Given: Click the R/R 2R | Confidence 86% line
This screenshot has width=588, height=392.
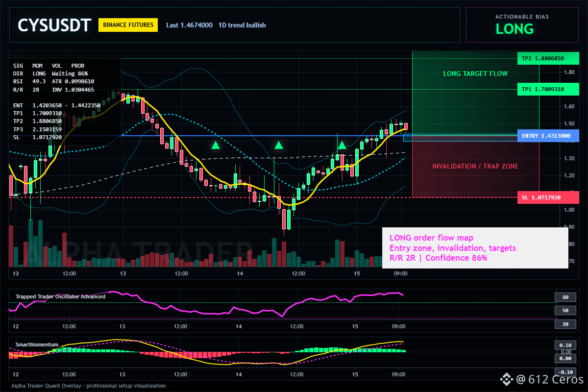Looking at the screenshot, I should pyautogui.click(x=438, y=258).
